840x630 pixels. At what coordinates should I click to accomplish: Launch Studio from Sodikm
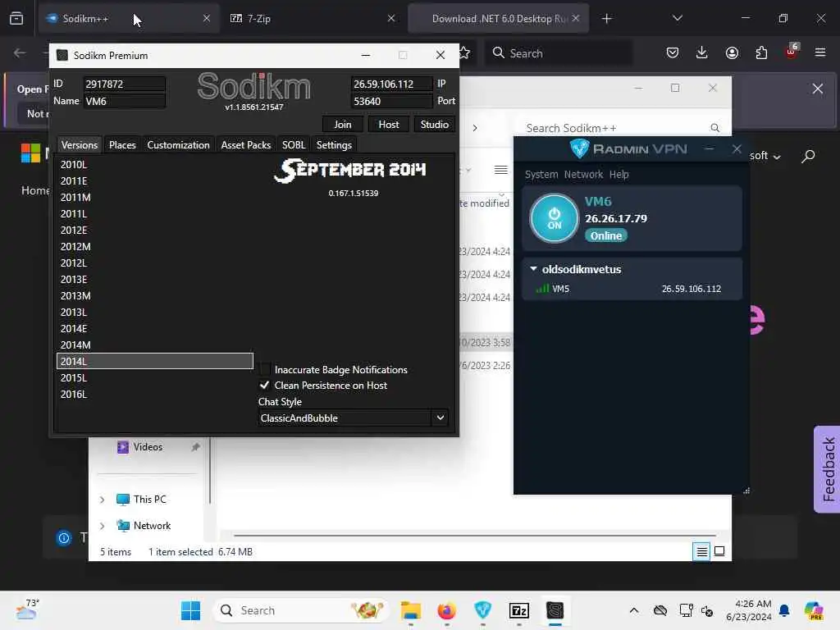[435, 125]
